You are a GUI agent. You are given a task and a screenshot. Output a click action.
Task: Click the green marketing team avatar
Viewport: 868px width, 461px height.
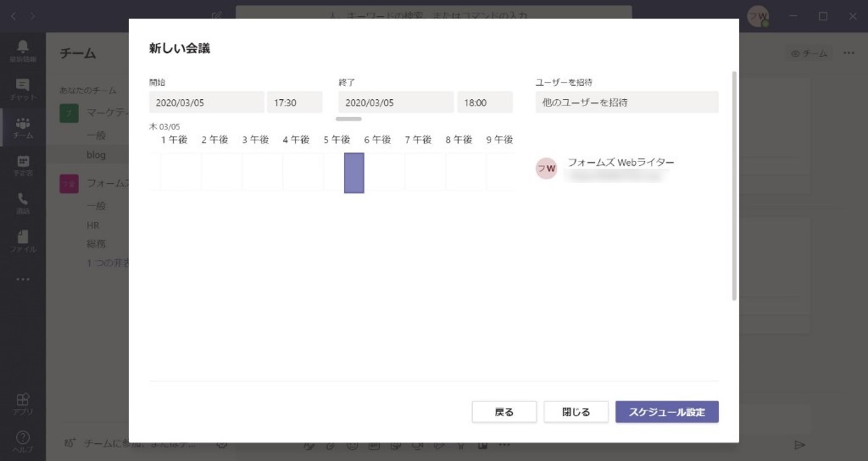point(69,113)
